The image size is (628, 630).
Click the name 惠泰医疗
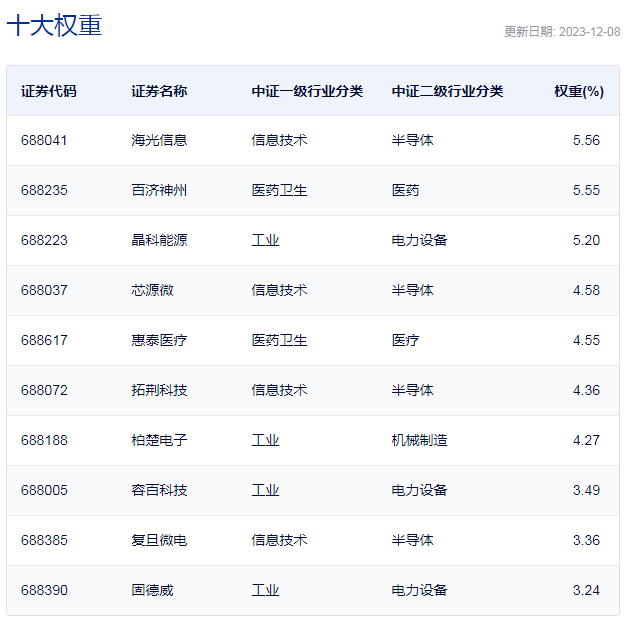[x=159, y=340]
